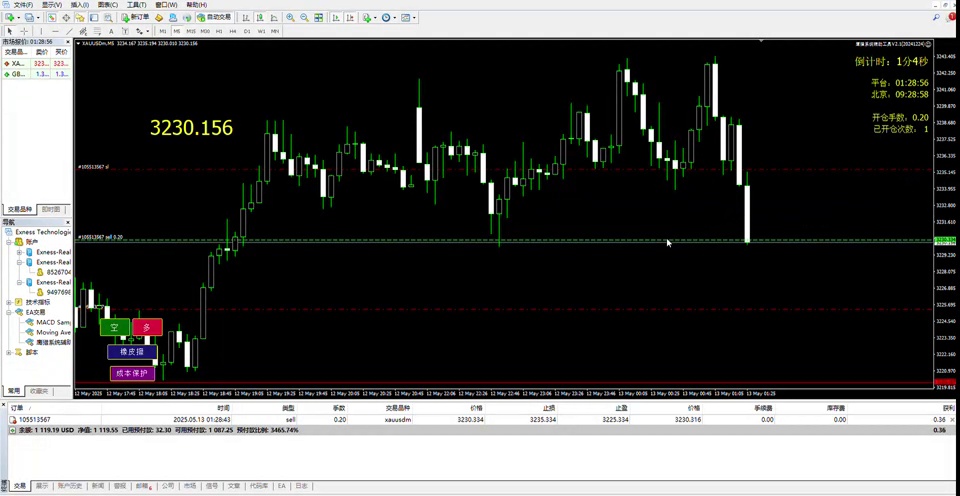Toggle 自动交易 auto trading button

pyautogui.click(x=214, y=18)
